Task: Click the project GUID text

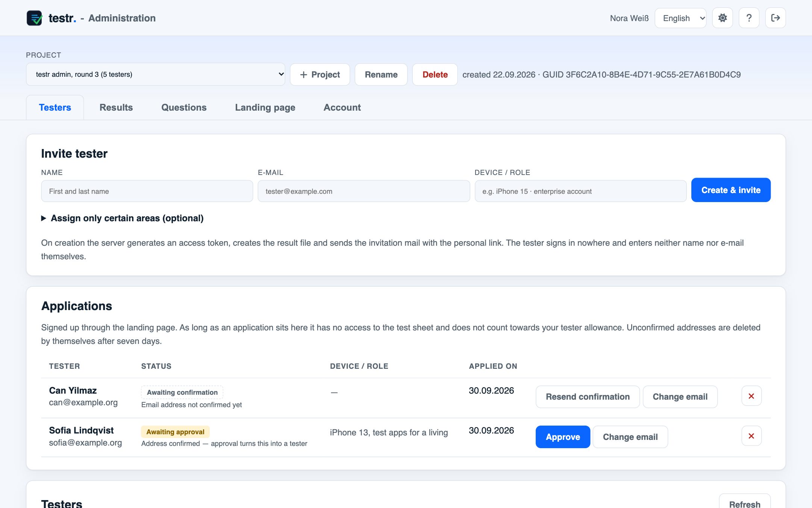Action: [641, 75]
